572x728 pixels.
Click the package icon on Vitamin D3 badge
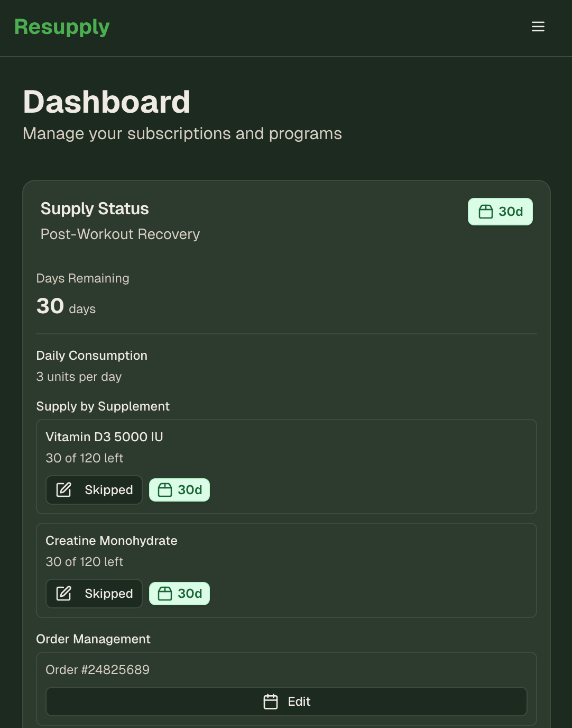tap(165, 490)
